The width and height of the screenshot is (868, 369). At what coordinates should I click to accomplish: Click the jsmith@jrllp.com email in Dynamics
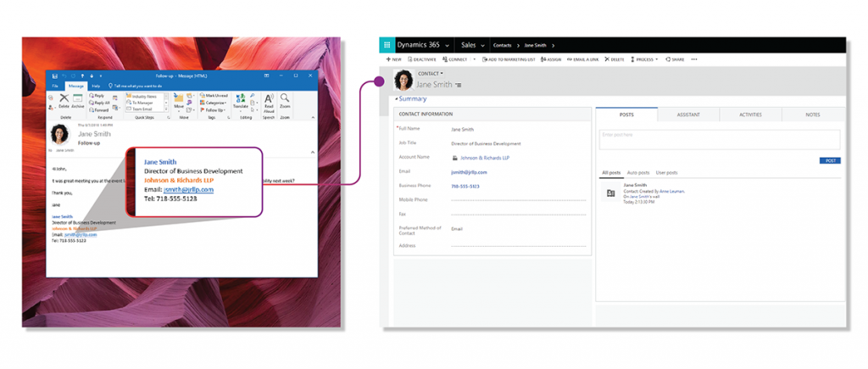(x=469, y=172)
